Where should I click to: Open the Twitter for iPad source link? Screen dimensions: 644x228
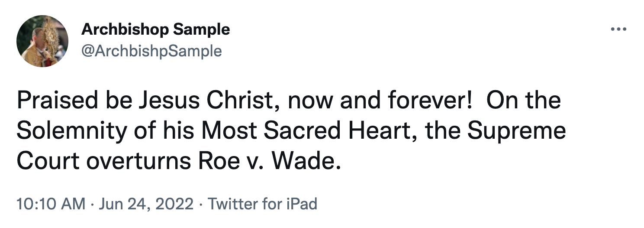263,204
